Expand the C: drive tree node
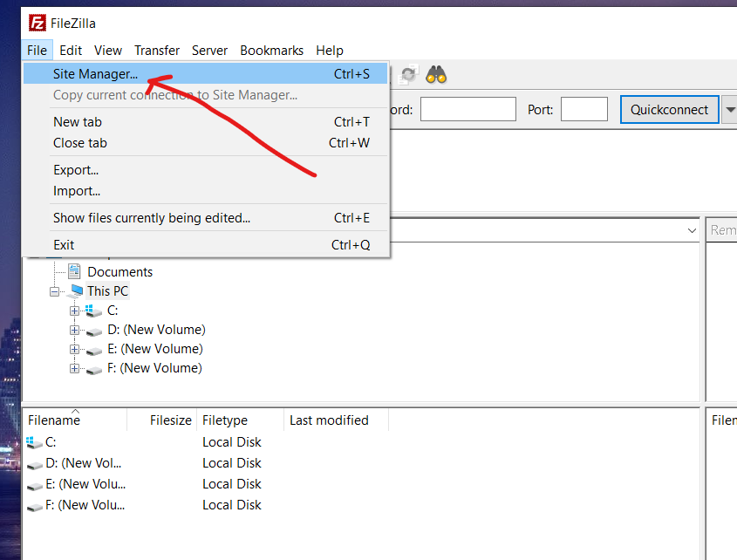 click(x=75, y=311)
